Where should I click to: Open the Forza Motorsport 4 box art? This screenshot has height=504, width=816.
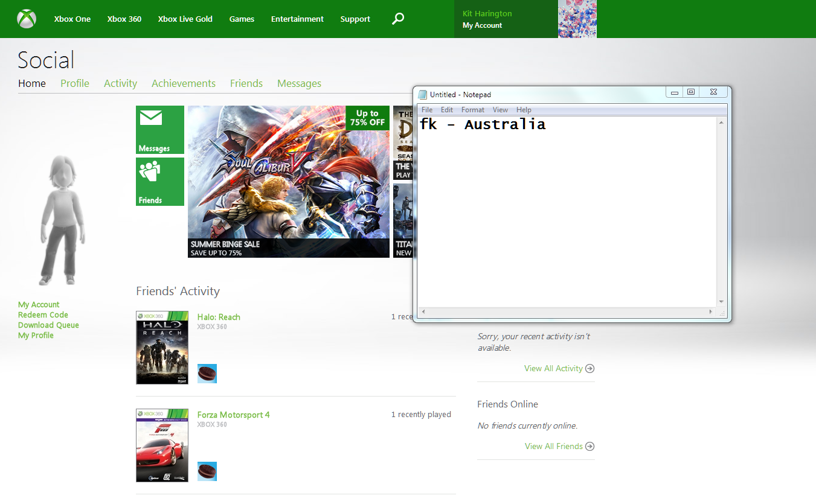pos(162,445)
